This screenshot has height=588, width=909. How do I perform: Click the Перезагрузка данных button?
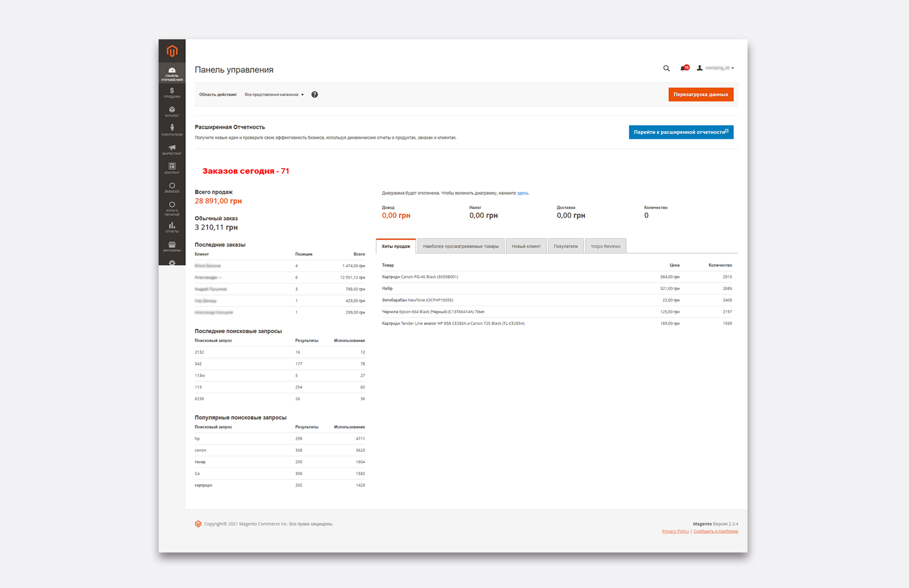point(700,95)
